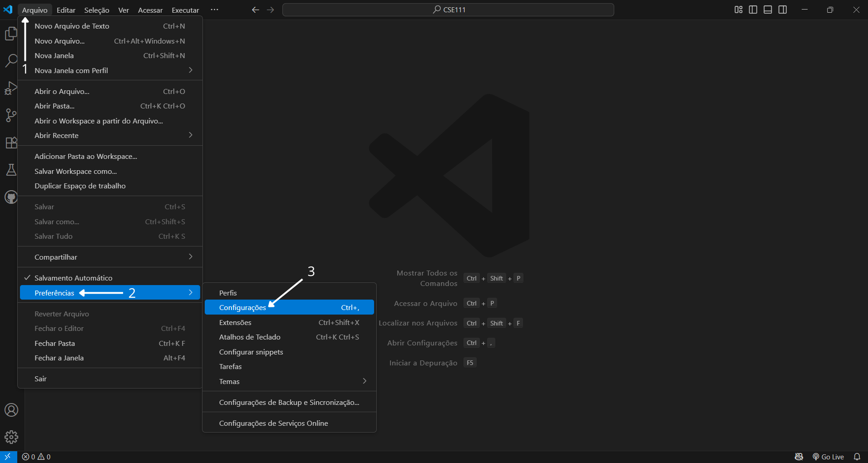Toggle Salvamento Automático
Image resolution: width=868 pixels, height=463 pixels.
click(110, 278)
